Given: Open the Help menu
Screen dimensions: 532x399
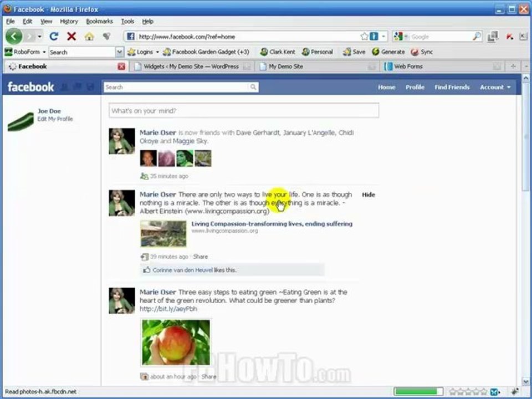Looking at the screenshot, I should tap(147, 22).
